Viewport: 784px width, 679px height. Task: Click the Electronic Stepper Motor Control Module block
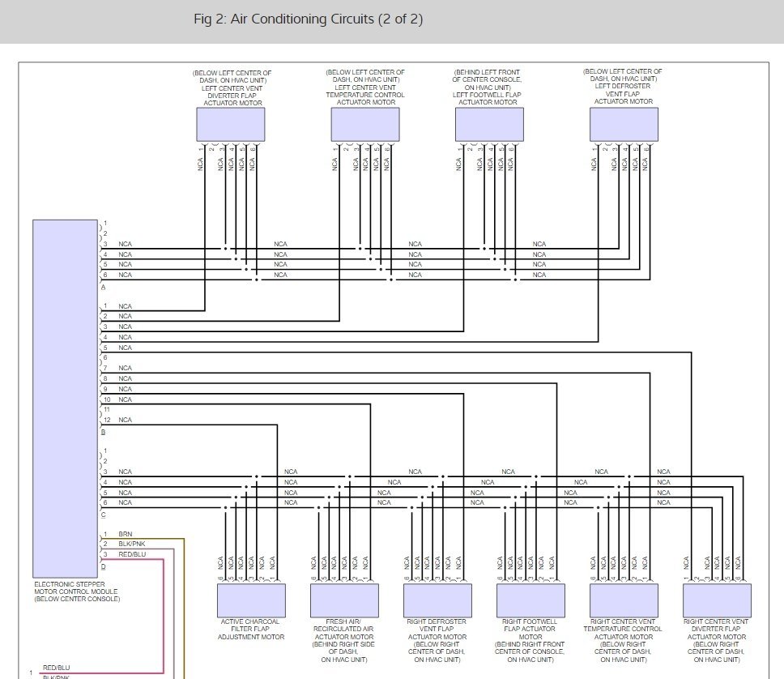pyautogui.click(x=65, y=397)
